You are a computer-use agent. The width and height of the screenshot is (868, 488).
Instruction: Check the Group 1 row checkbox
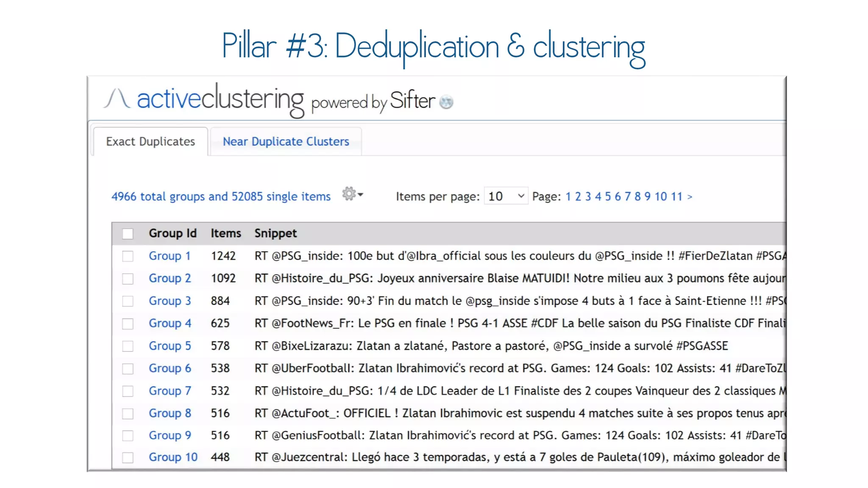(x=128, y=256)
